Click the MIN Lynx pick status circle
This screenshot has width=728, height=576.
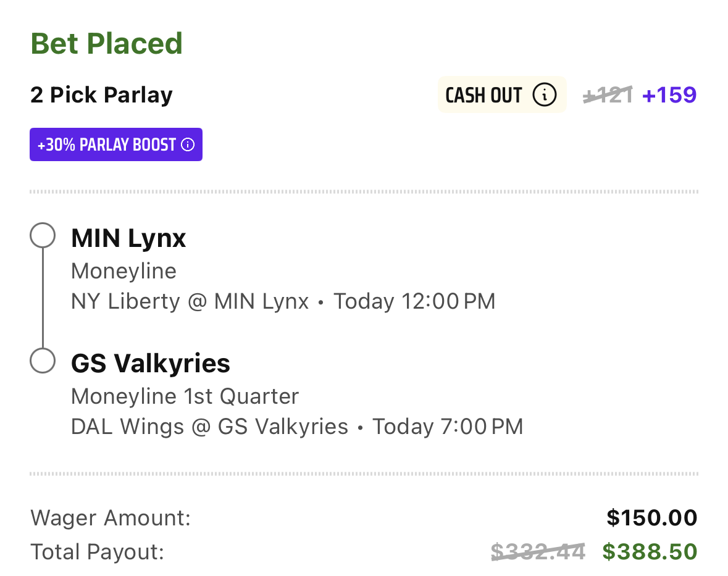[43, 235]
